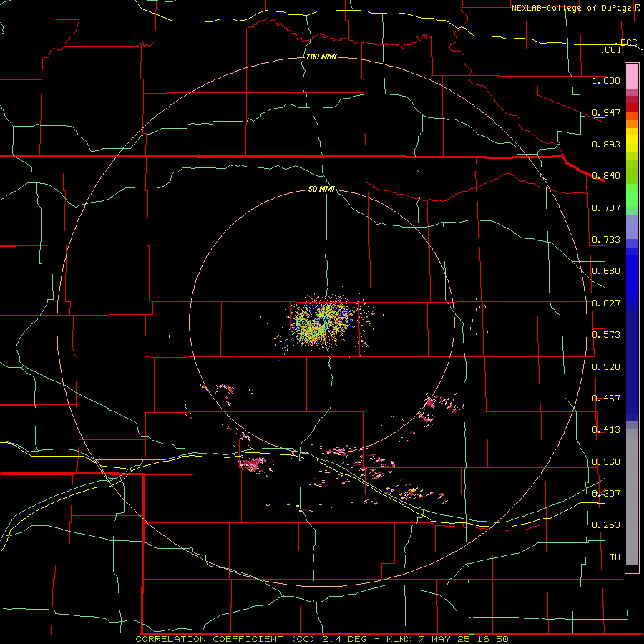Click the 0.520 legend value
Screen dimensions: 644x644
pyautogui.click(x=606, y=367)
